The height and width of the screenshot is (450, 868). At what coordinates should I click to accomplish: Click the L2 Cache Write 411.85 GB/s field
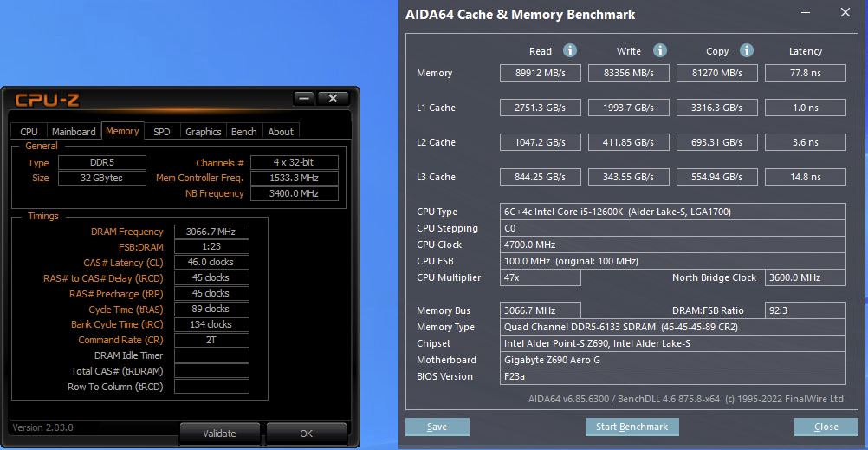(x=628, y=142)
